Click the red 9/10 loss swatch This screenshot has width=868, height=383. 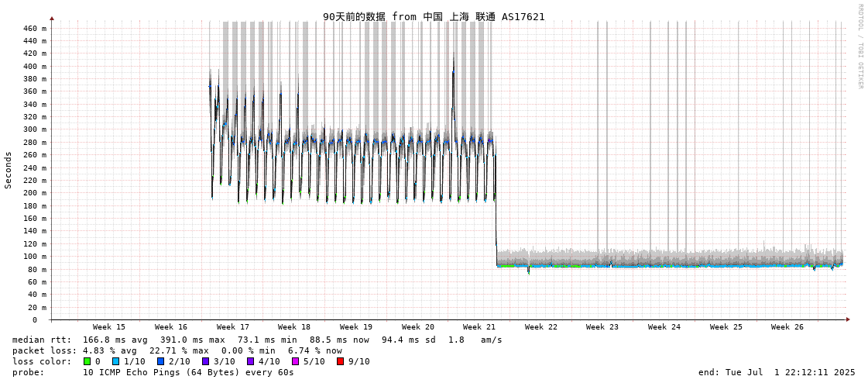click(x=340, y=361)
